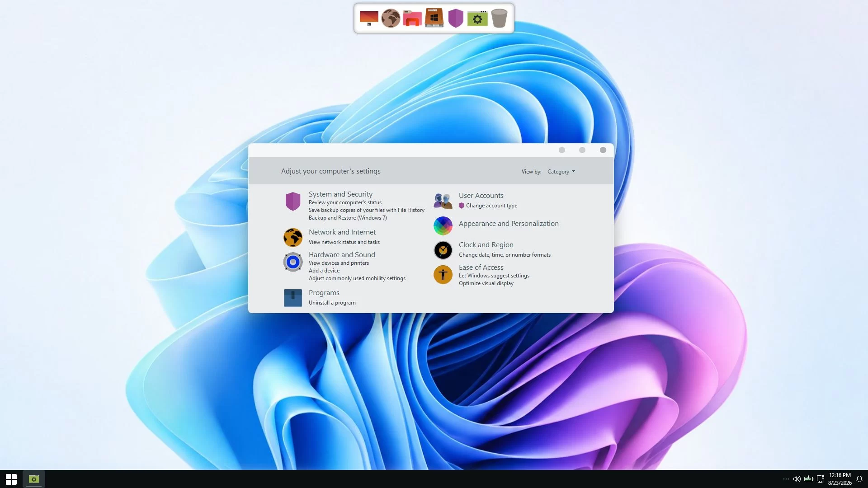The height and width of the screenshot is (488, 868).
Task: Click the Control Panel taskbar button
Action: (x=34, y=479)
